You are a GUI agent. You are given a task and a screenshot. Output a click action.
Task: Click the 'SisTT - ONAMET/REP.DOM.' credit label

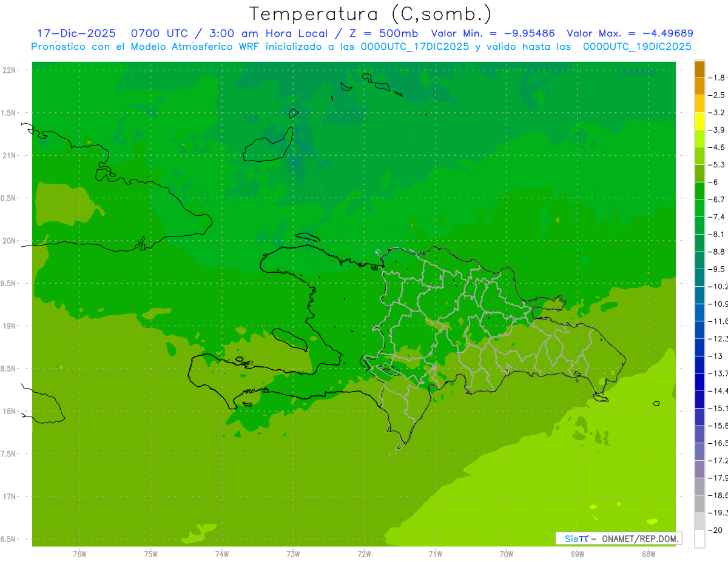[619, 538]
